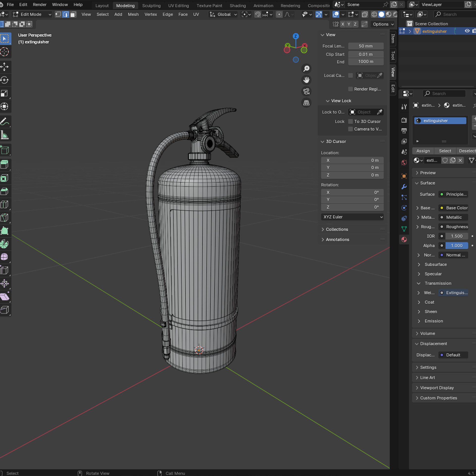Unlink the material with X button
This screenshot has width=476, height=476.
pos(460,160)
